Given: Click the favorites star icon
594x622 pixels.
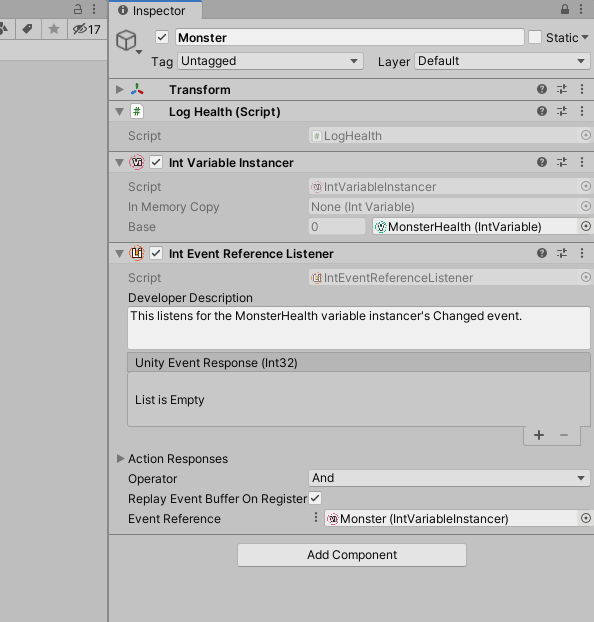Looking at the screenshot, I should [x=54, y=29].
